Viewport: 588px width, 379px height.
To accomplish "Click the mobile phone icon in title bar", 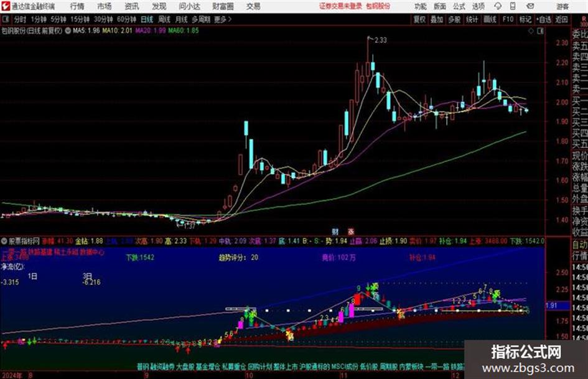I will pyautogui.click(x=513, y=6).
